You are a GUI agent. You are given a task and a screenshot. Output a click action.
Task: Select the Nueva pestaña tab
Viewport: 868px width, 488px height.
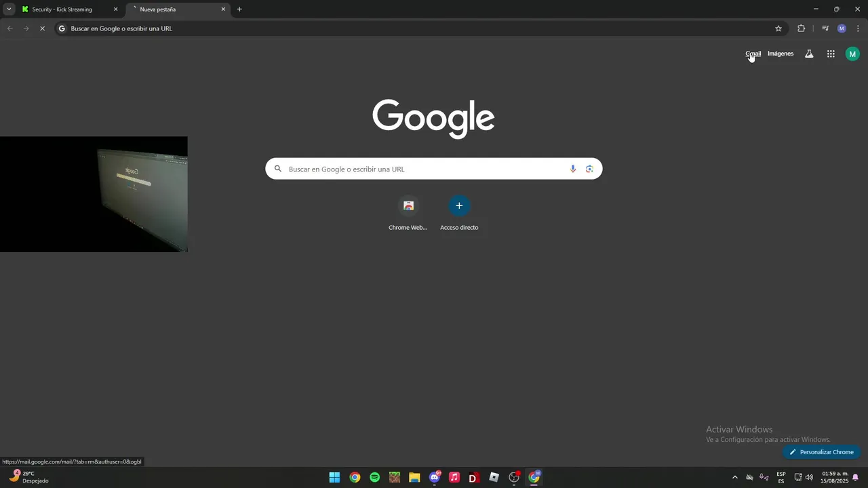tap(178, 9)
